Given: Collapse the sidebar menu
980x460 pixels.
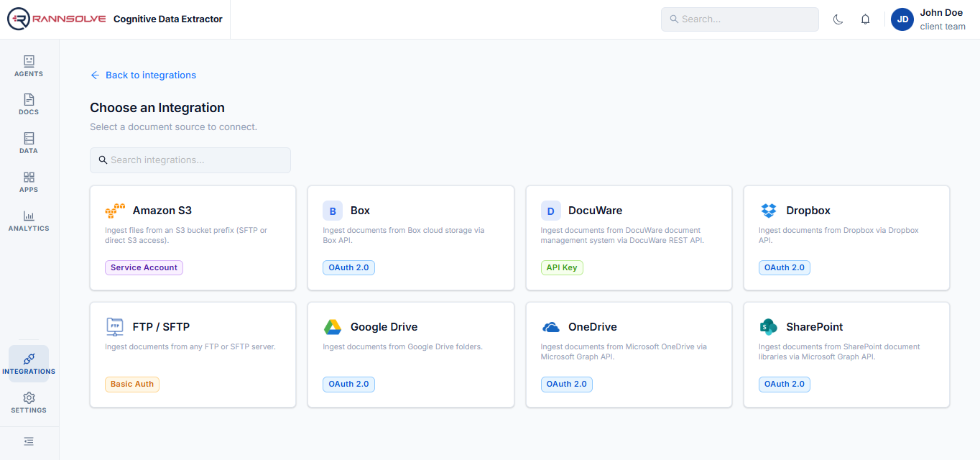Looking at the screenshot, I should pos(29,441).
